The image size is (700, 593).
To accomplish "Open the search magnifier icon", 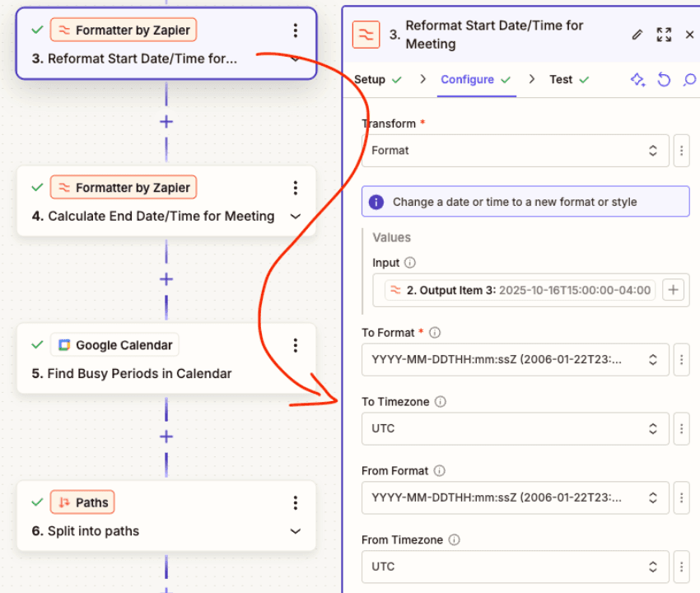I will pyautogui.click(x=690, y=79).
